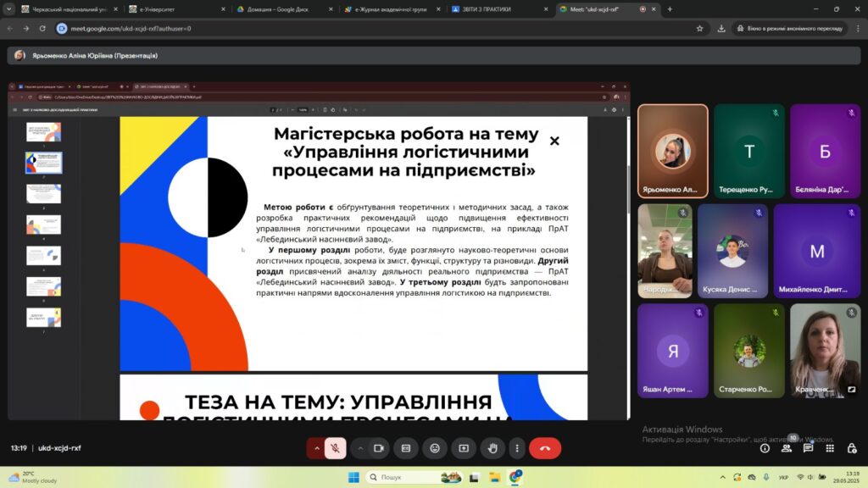Image resolution: width=868 pixels, height=488 pixels.
Task: Turn on captions in the call
Action: [x=406, y=448]
